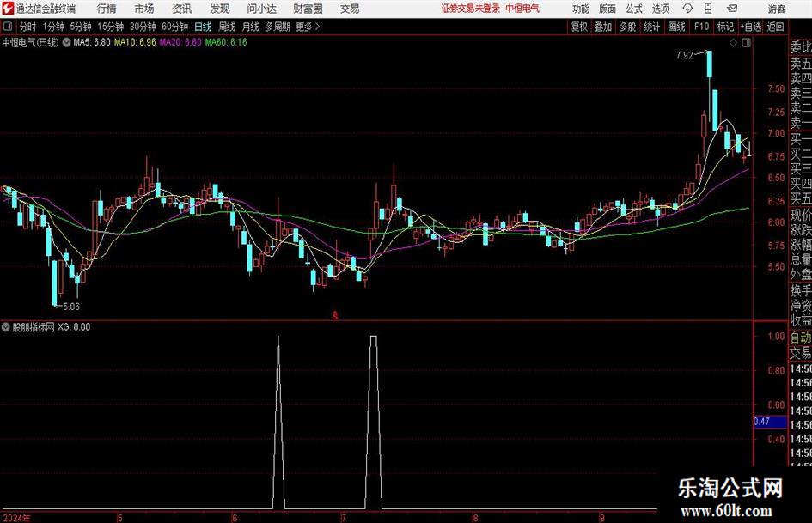Open the 行情 menu

[x=107, y=9]
